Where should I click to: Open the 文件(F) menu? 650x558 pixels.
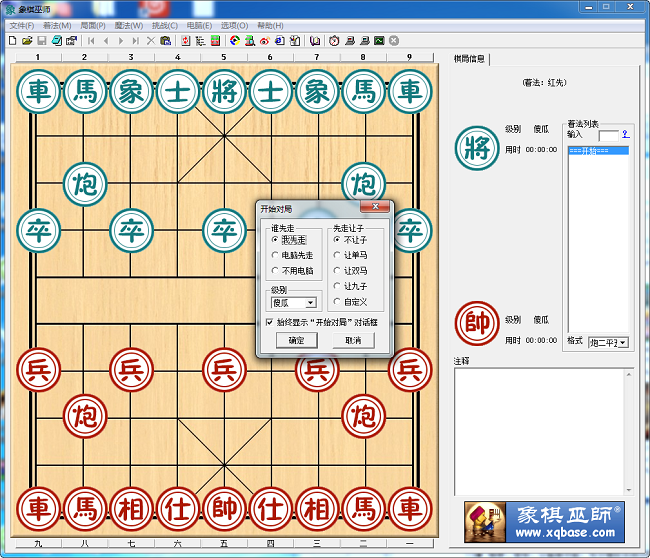[x=22, y=26]
